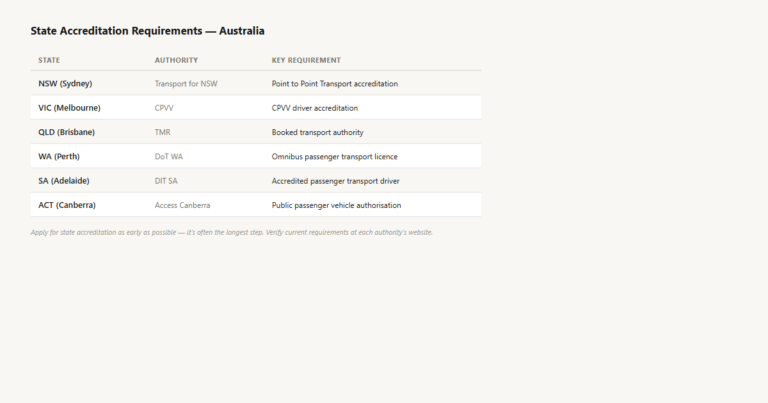768x403 pixels.
Task: Click the State Accreditation Requirements — Australia heading
Action: (x=147, y=31)
